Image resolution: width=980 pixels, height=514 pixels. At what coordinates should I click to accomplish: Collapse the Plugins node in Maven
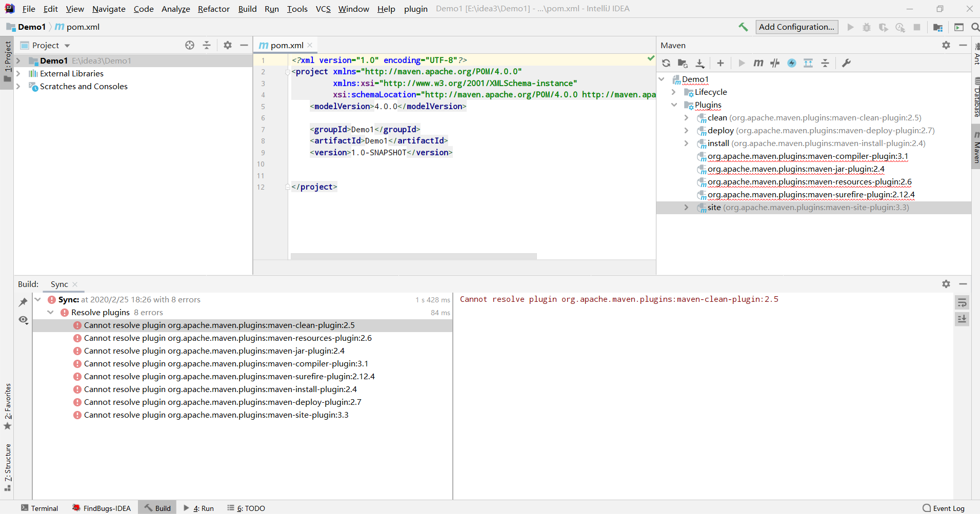coord(674,105)
